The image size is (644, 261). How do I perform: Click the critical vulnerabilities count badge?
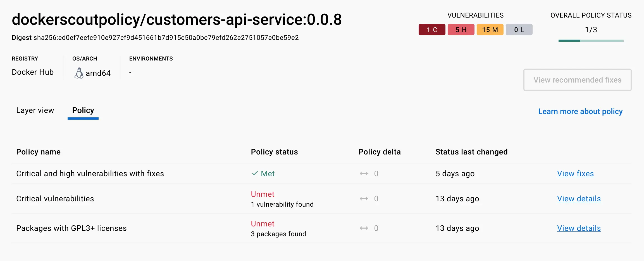tap(432, 29)
